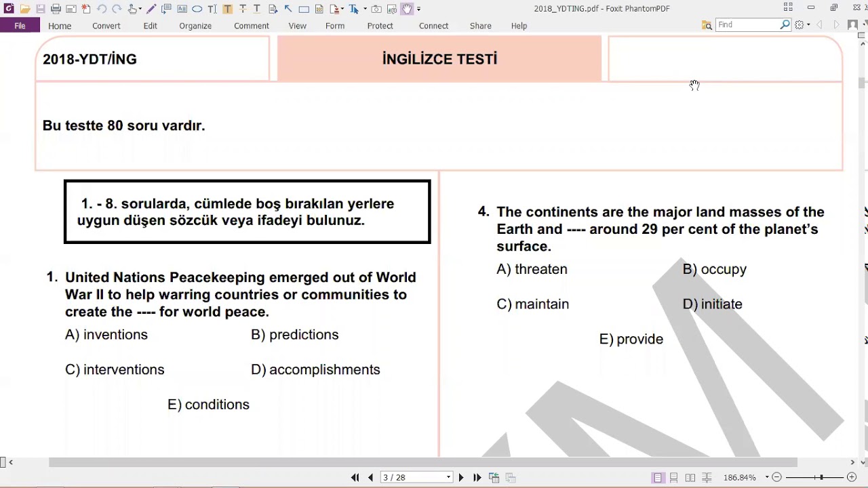Select the typewriter text tool
Image resolution: width=868 pixels, height=488 pixels.
(x=212, y=9)
